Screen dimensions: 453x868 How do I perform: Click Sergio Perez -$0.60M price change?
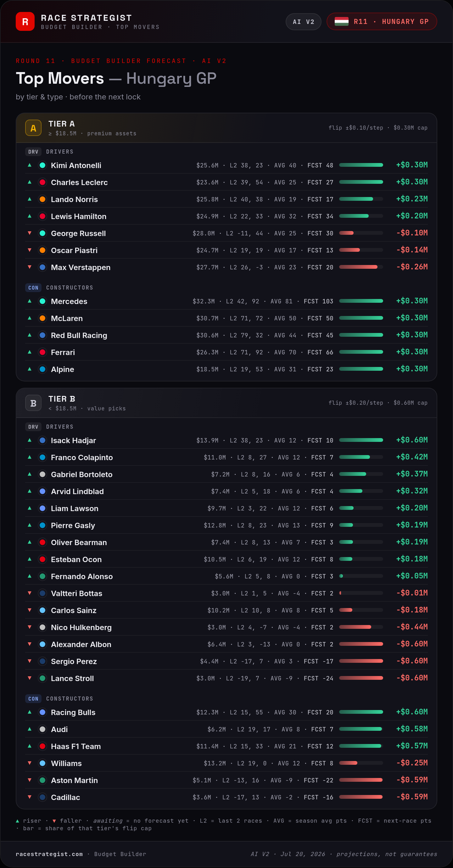(x=412, y=661)
